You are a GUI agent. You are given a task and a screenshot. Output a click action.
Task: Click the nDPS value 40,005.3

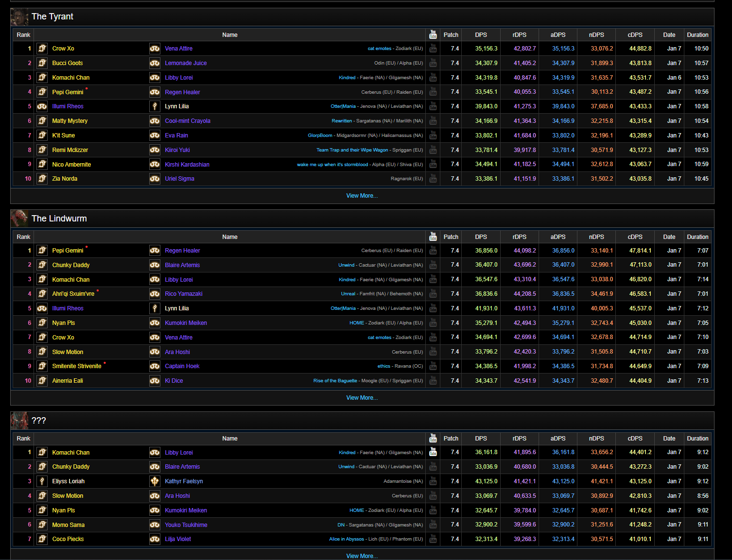602,308
